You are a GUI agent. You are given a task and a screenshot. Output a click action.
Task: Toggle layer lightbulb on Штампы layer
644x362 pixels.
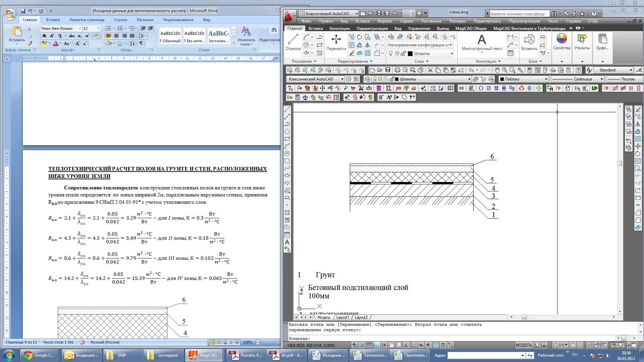point(390,53)
